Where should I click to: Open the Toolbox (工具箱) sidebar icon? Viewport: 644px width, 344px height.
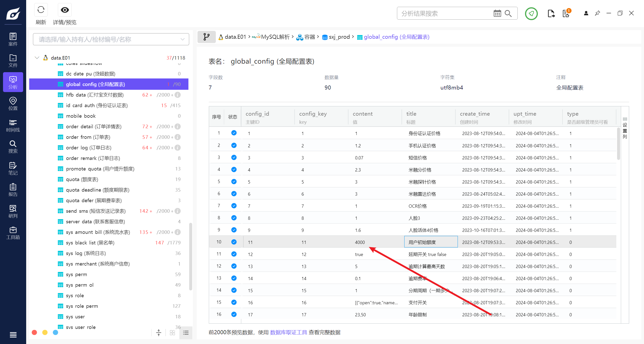13,233
